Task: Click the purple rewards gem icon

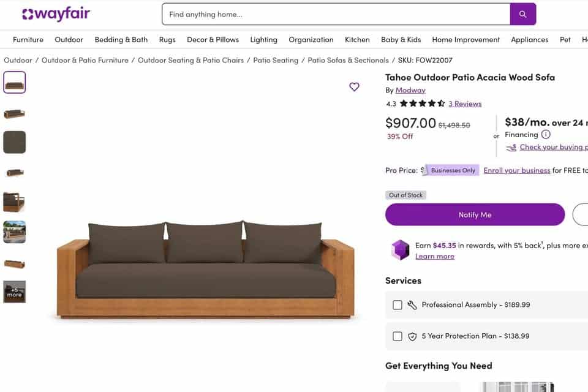Action: 400,250
